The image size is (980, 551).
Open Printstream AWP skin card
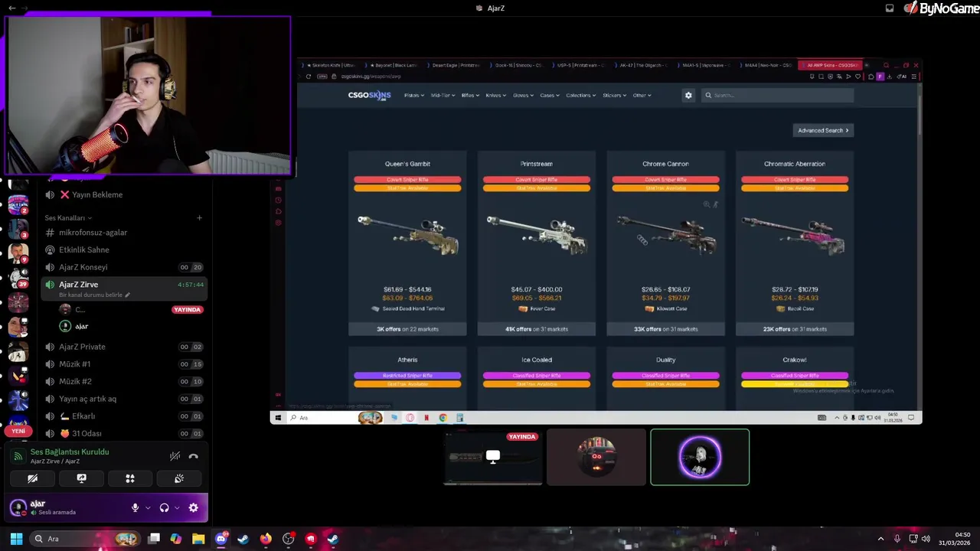(537, 243)
